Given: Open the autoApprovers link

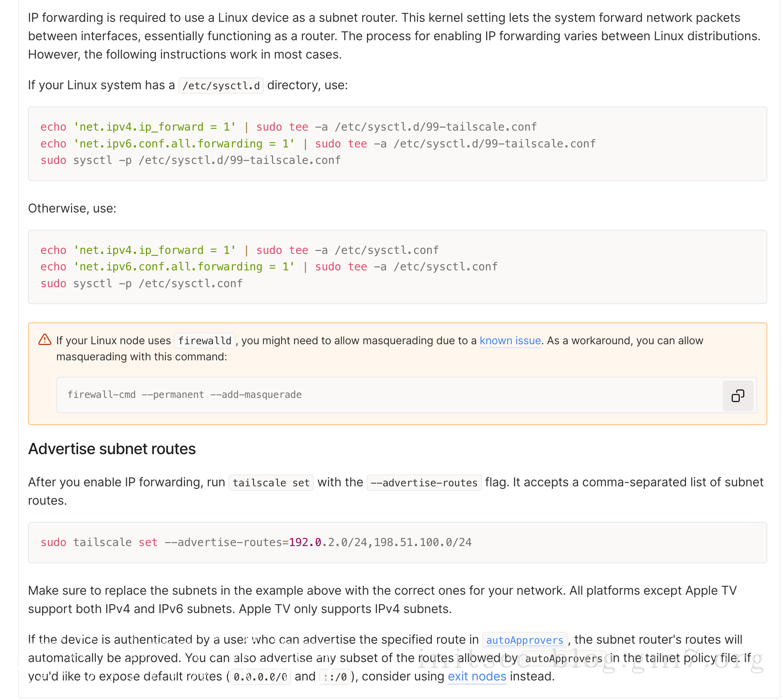Looking at the screenshot, I should (524, 640).
